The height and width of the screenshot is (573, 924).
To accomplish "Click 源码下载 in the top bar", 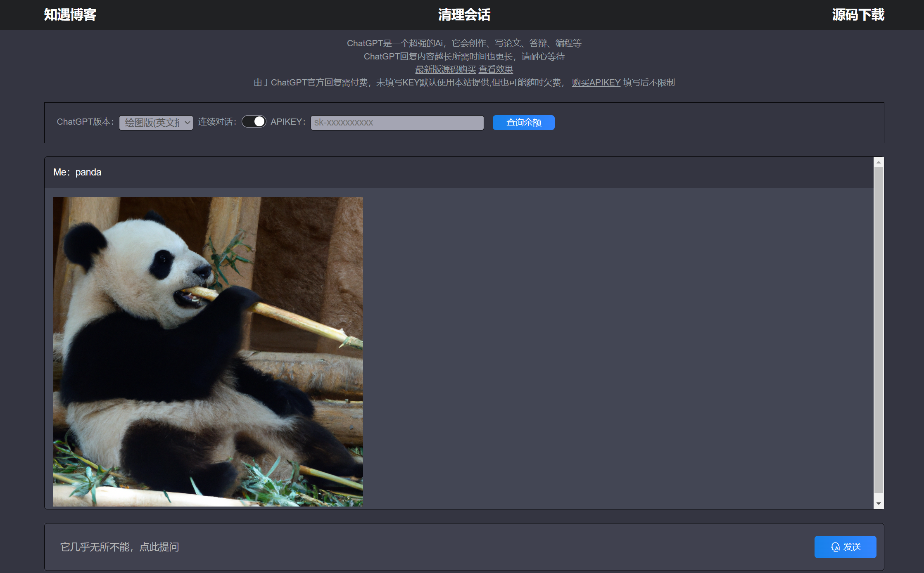I will (858, 15).
